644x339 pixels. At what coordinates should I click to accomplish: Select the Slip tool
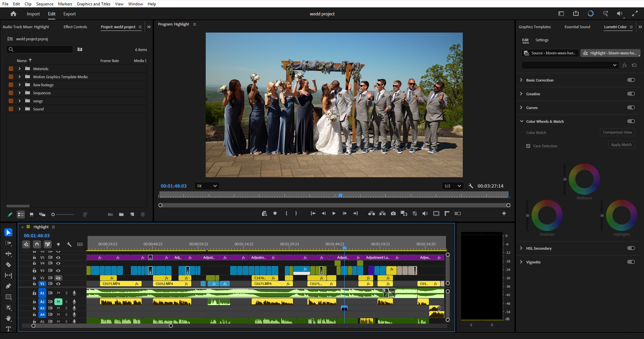[8, 275]
